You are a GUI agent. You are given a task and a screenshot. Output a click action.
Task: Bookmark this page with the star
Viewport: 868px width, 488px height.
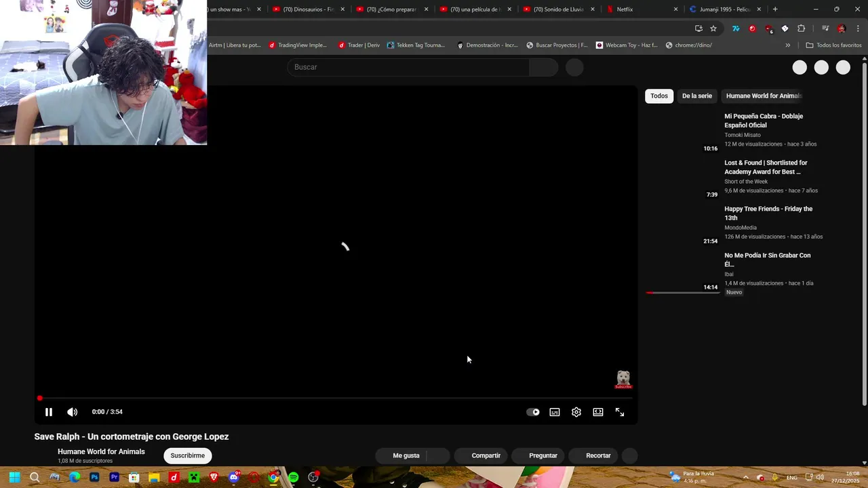tap(713, 28)
